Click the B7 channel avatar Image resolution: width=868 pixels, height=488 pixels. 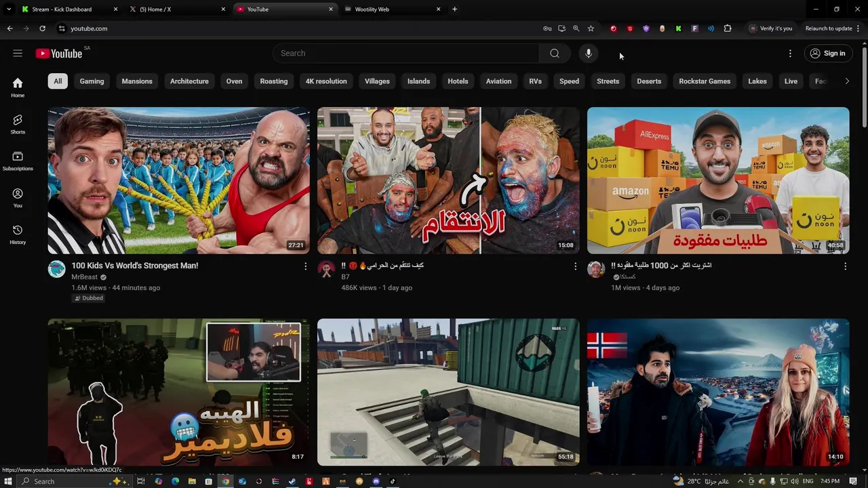tap(326, 269)
